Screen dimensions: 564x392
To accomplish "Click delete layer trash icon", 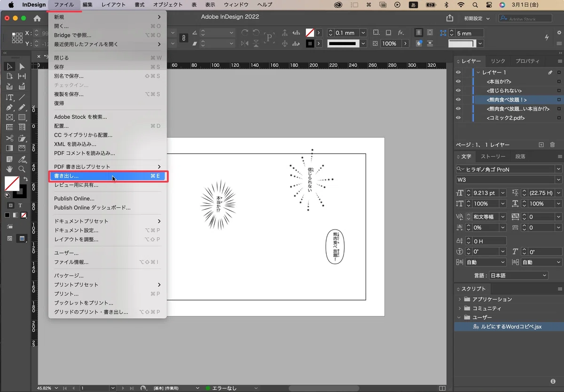I will click(x=553, y=145).
